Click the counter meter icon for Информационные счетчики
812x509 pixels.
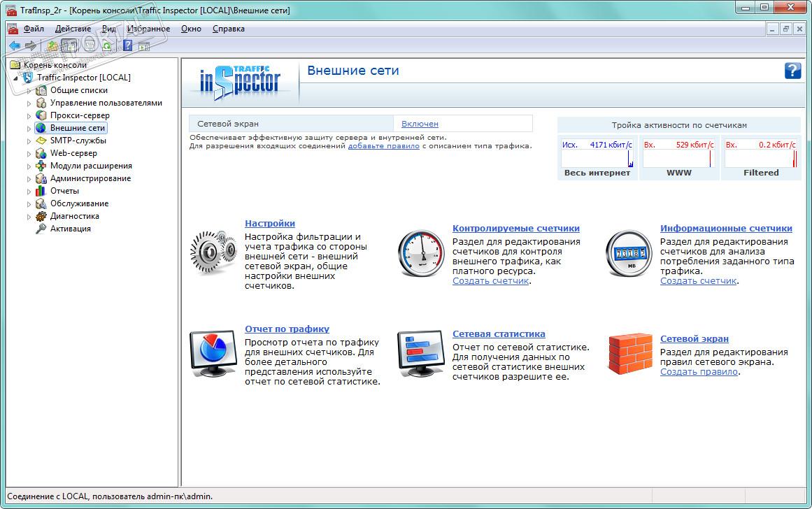(629, 254)
